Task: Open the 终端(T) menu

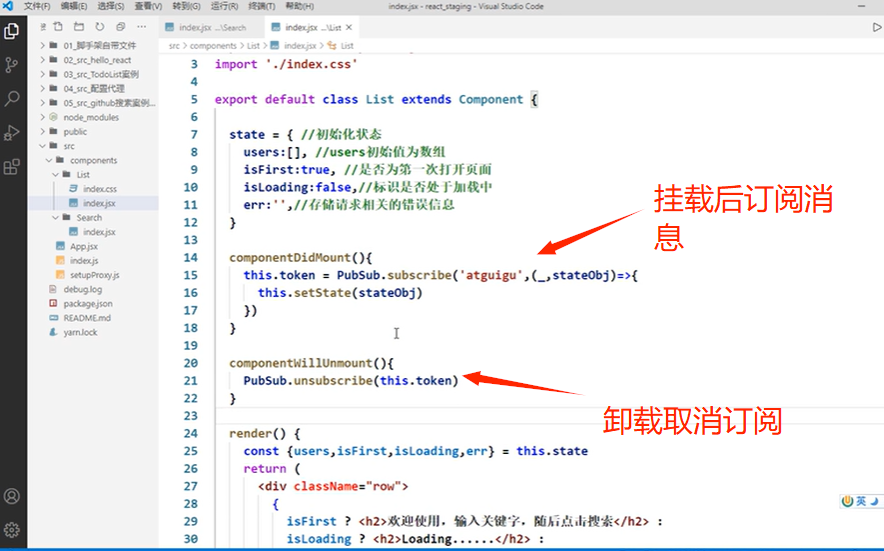Action: click(x=262, y=6)
